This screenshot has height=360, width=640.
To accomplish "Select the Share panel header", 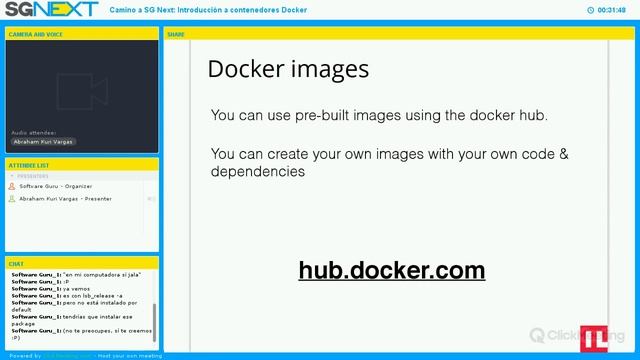I will 399,34.
